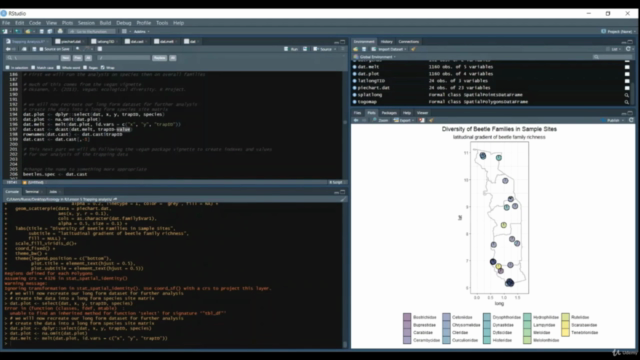The width and height of the screenshot is (640, 360).
Task: Open Import Dataset dropdown
Action: pos(389,49)
